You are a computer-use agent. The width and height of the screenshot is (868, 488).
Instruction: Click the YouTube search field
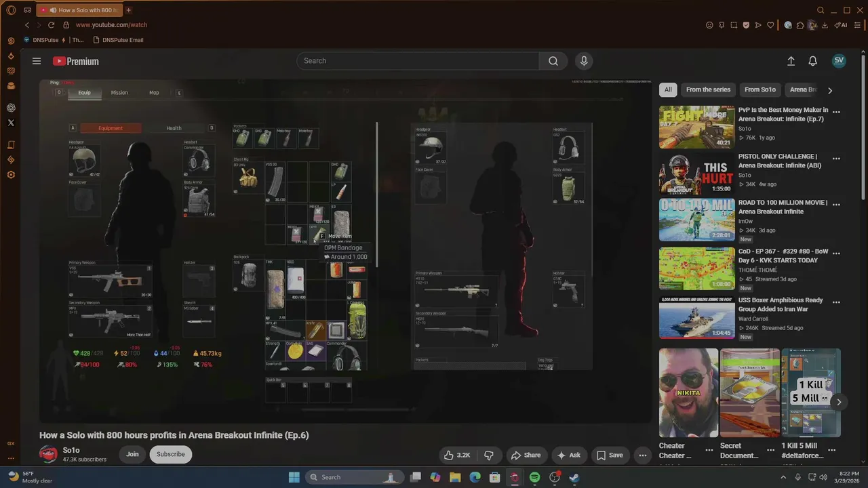418,61
